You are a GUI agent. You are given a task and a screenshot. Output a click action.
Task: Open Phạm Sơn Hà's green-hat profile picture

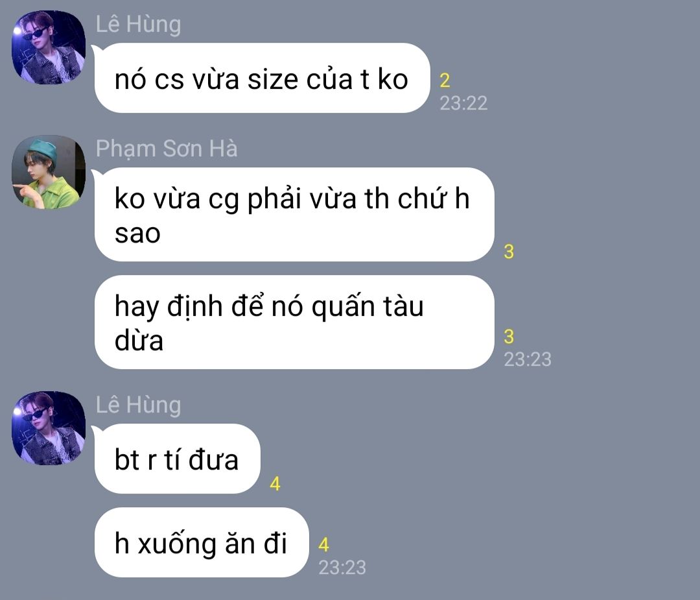point(49,172)
